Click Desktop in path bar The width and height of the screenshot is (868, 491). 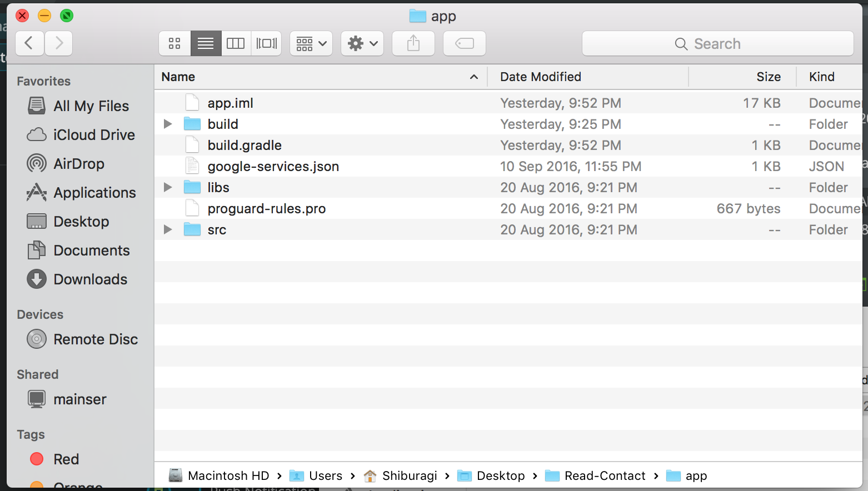[491, 476]
